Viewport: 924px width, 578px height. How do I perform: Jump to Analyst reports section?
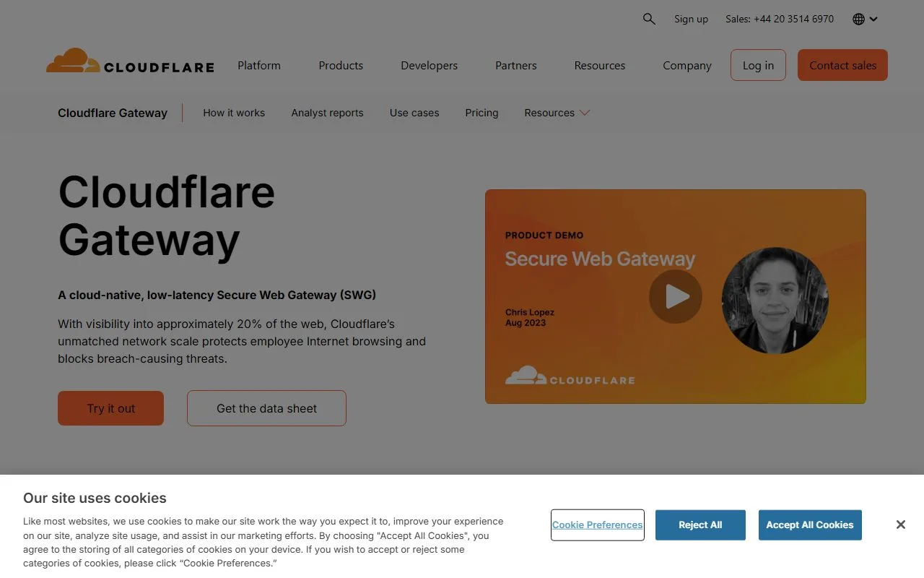click(327, 113)
